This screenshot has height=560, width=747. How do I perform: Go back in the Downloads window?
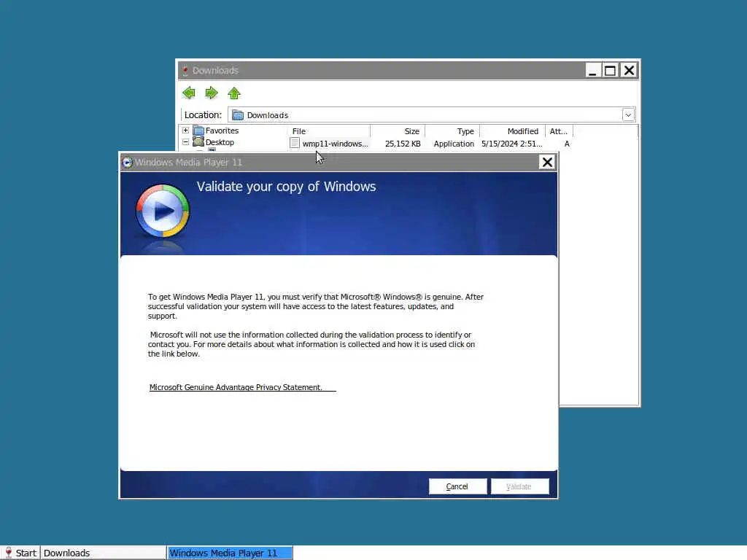point(189,93)
